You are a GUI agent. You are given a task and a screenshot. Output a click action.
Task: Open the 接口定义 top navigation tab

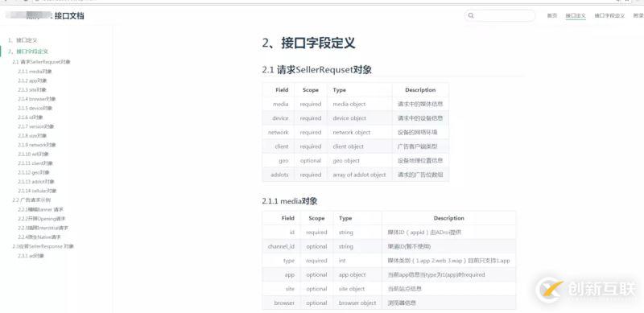pyautogui.click(x=576, y=15)
